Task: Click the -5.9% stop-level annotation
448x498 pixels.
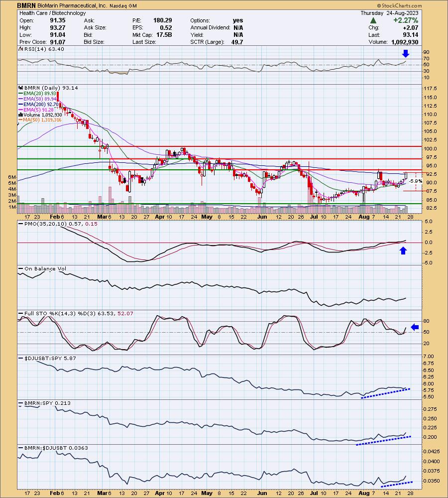Action: click(416, 181)
